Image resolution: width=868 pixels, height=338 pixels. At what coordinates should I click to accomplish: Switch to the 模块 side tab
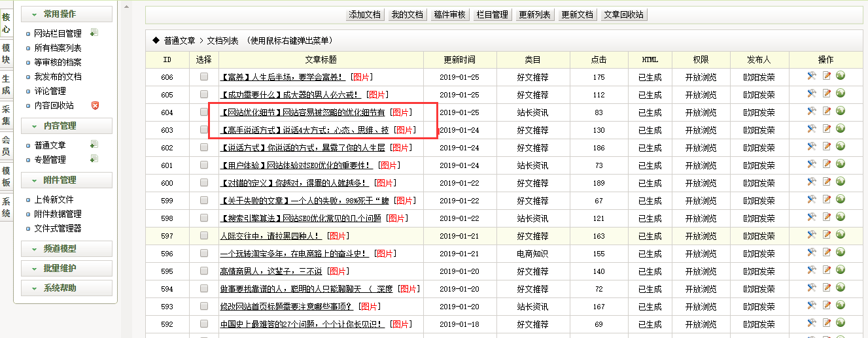(x=6, y=54)
